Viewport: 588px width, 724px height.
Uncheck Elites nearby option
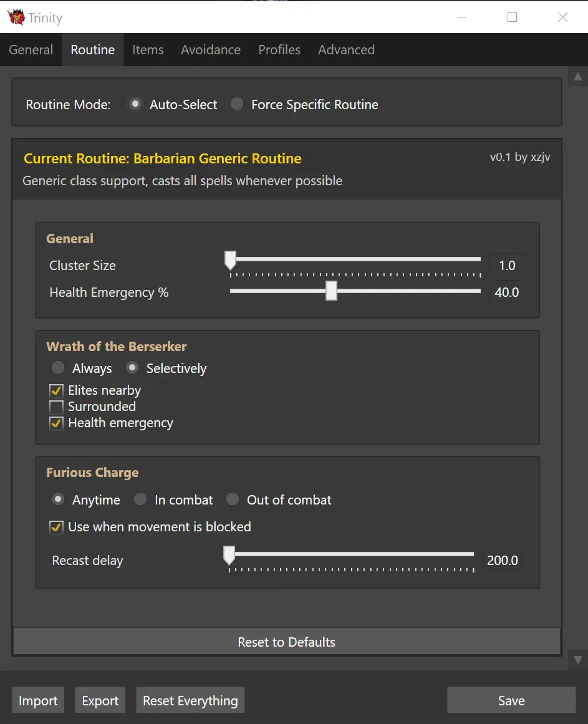pos(56,390)
